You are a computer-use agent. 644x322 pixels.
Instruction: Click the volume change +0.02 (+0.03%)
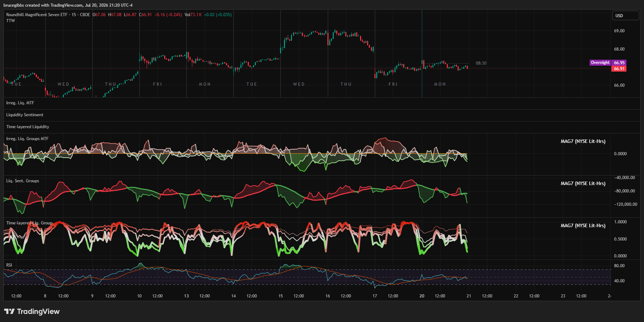click(218, 15)
